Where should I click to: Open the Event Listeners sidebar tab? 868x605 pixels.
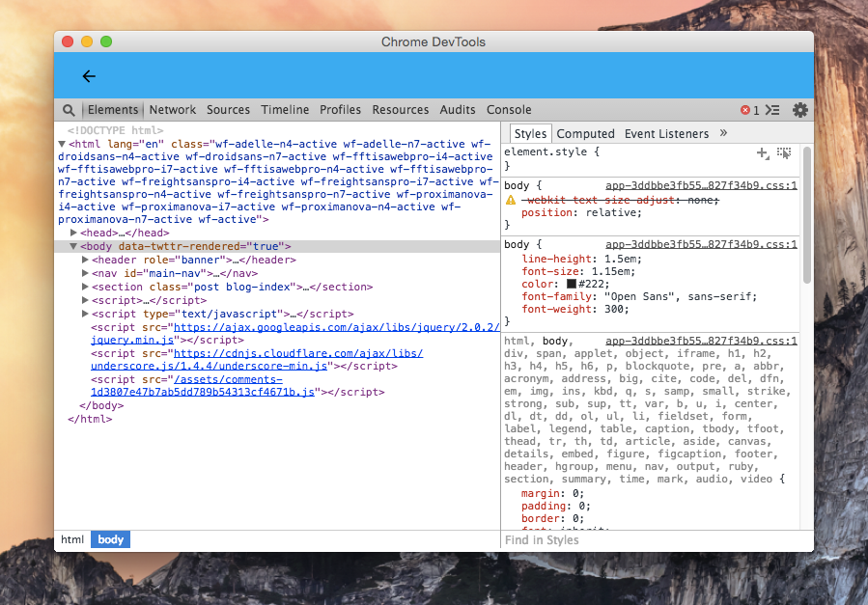coord(666,133)
